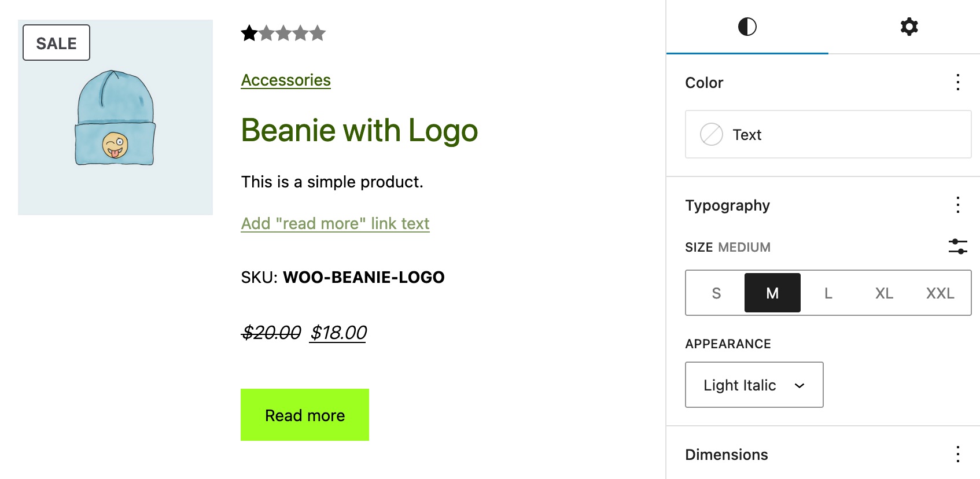The image size is (980, 479).
Task: Select font size S
Action: click(x=716, y=293)
